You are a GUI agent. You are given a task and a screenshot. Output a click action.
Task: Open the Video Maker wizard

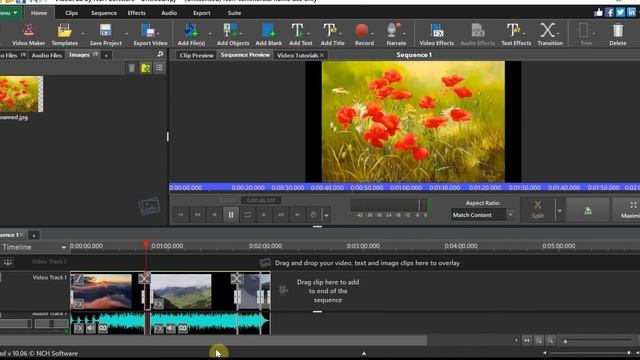[x=28, y=34]
